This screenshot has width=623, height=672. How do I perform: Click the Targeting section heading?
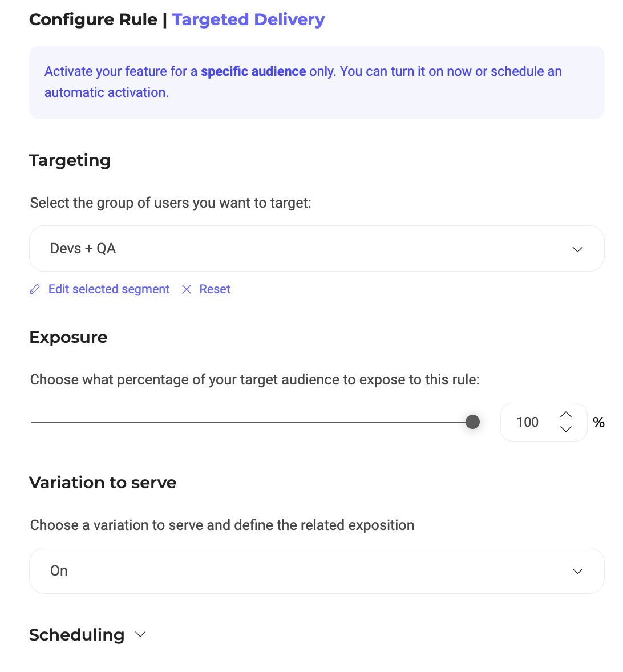point(70,160)
